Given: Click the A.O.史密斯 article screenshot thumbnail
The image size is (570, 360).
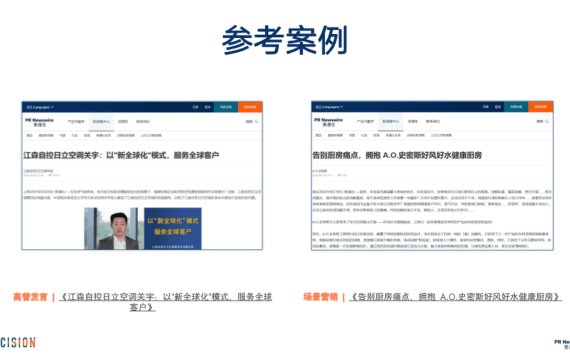Looking at the screenshot, I should point(432,176).
